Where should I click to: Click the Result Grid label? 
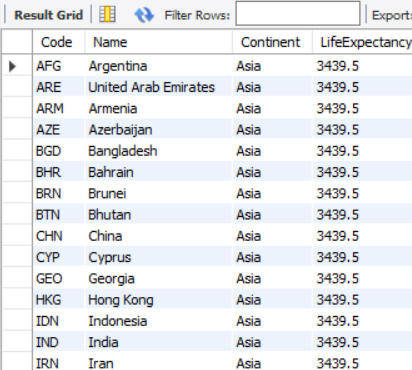click(x=49, y=15)
